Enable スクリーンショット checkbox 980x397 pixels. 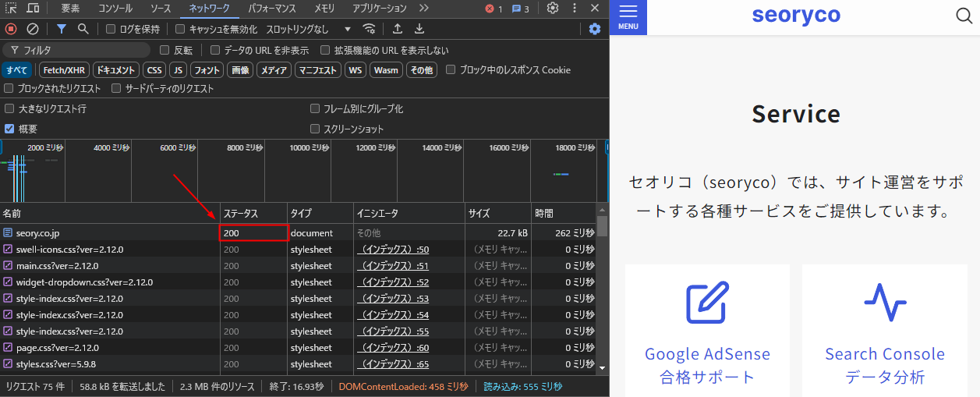[x=315, y=129]
